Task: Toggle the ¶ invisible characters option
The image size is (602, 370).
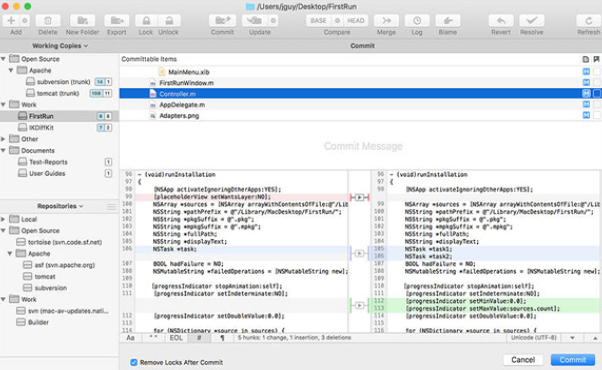Action: [x=222, y=338]
